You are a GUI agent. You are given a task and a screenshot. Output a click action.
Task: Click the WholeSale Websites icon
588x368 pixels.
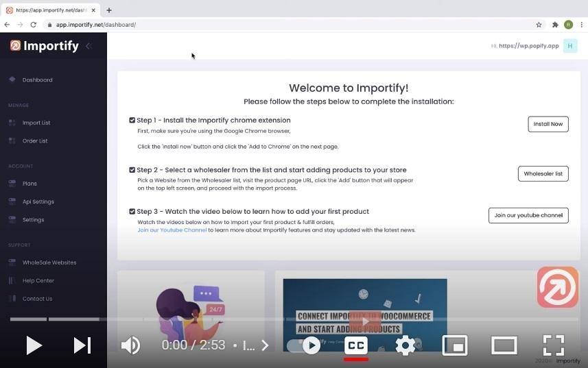tap(12, 262)
